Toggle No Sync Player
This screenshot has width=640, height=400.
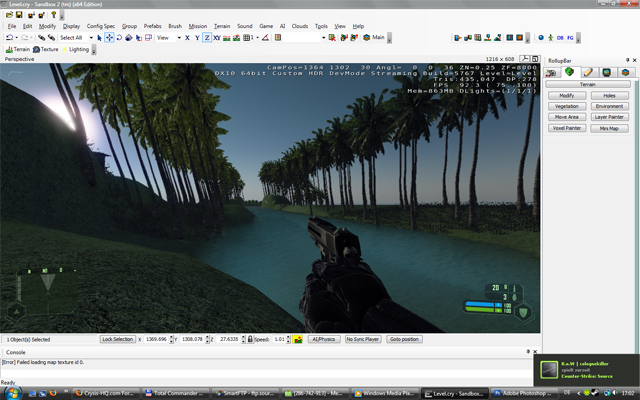click(363, 339)
